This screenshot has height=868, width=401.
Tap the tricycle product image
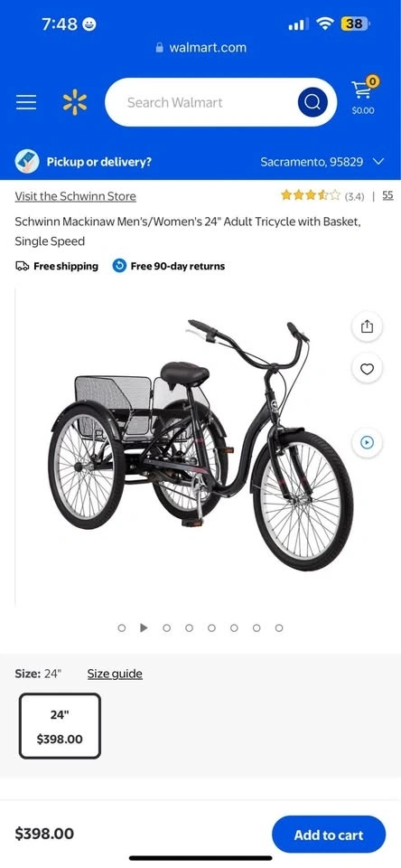click(x=200, y=446)
